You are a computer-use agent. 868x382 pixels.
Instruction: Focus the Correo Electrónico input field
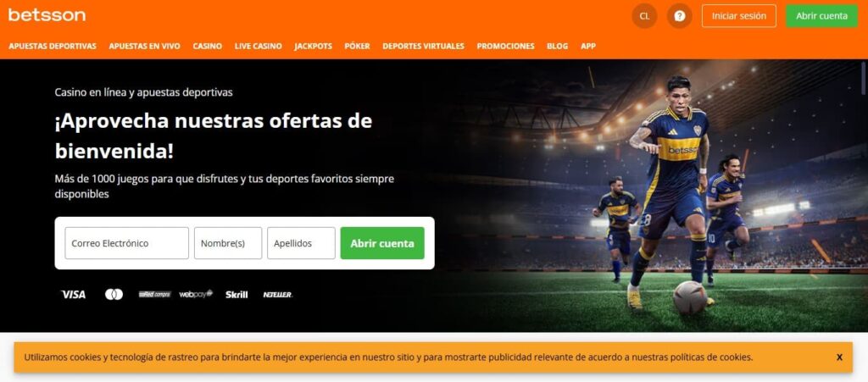pos(127,243)
